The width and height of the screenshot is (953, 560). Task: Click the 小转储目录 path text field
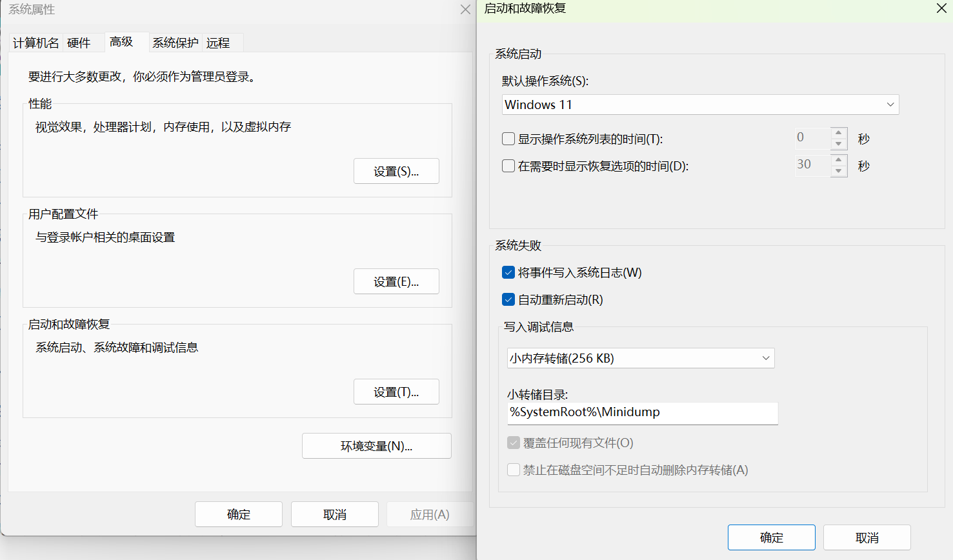click(642, 413)
